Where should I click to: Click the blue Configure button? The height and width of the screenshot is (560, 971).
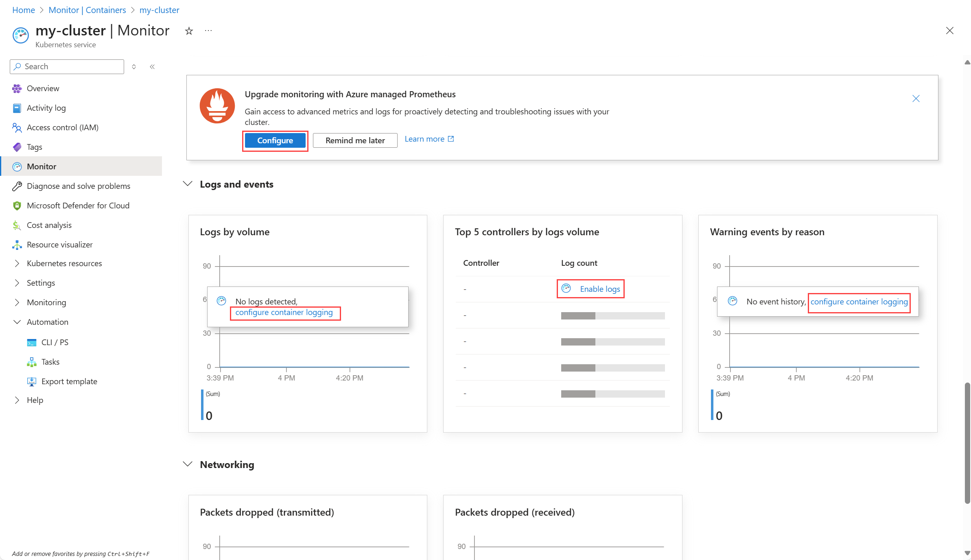[275, 140]
